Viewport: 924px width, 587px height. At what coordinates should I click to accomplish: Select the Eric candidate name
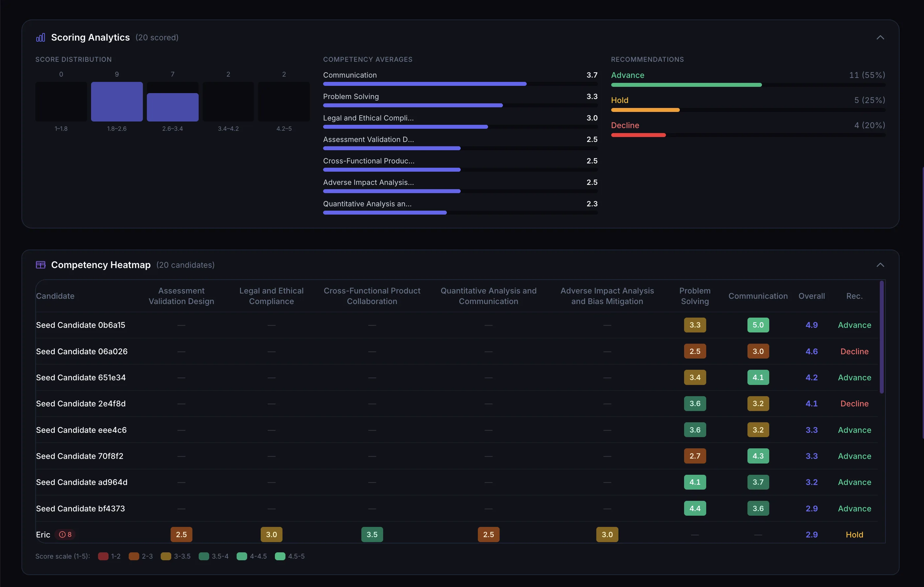43,535
